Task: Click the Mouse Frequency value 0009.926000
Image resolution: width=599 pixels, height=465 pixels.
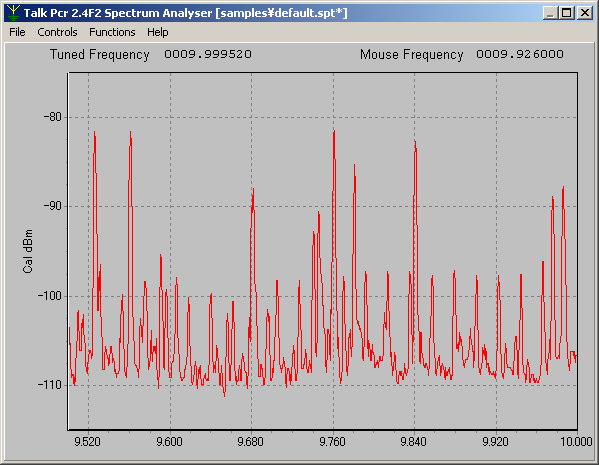Action: tap(520, 54)
